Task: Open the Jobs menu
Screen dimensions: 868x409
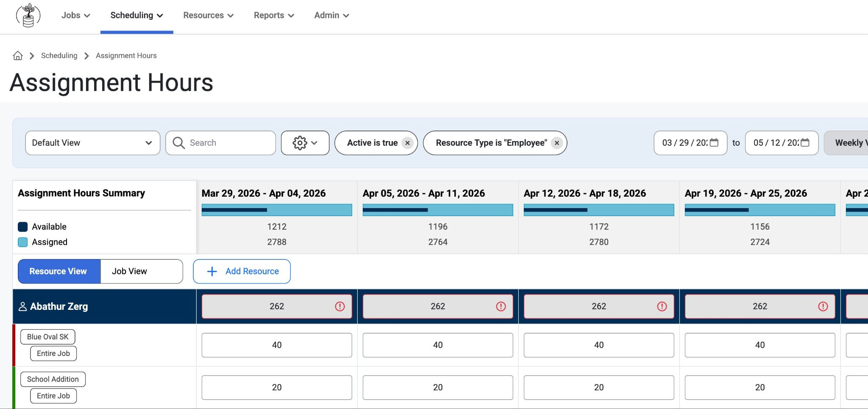Action: pyautogui.click(x=75, y=15)
